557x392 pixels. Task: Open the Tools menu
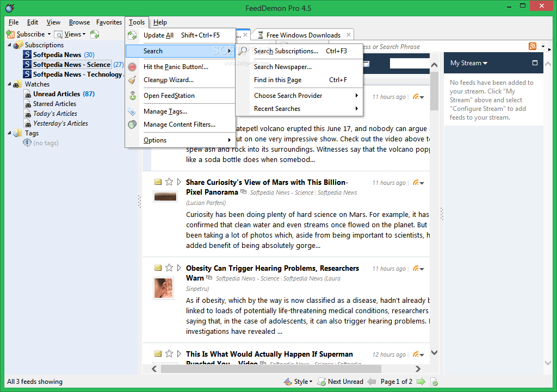tap(137, 22)
